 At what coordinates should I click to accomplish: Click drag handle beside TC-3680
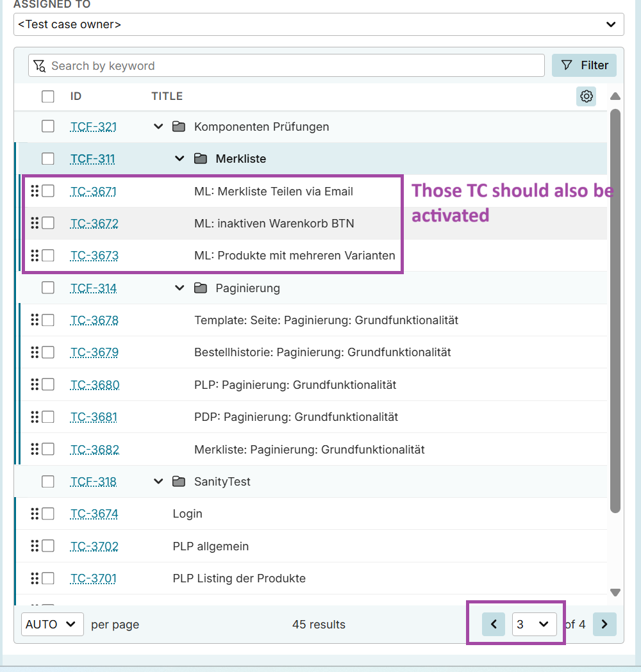[x=35, y=384]
